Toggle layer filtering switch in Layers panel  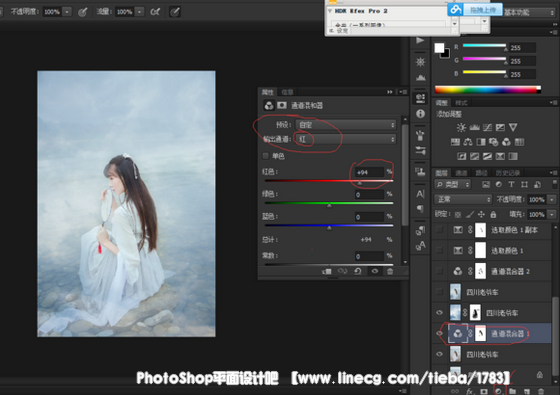554,184
